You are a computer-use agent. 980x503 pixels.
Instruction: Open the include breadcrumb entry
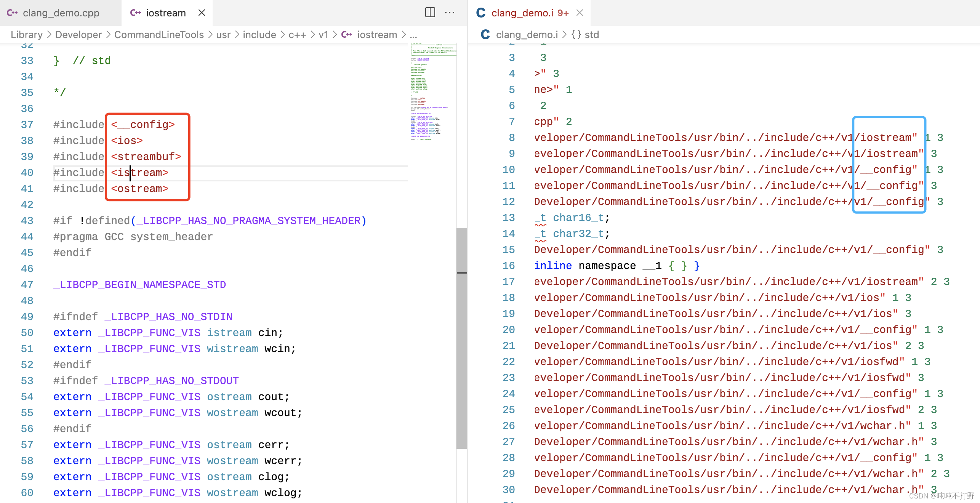259,34
